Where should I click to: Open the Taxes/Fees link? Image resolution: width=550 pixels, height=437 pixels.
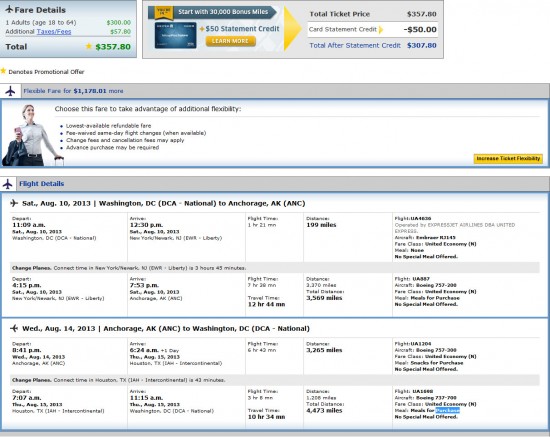click(x=54, y=32)
